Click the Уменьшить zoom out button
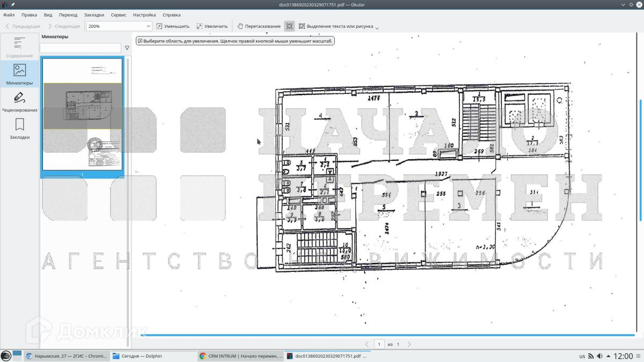This screenshot has height=362, width=644. tap(173, 26)
